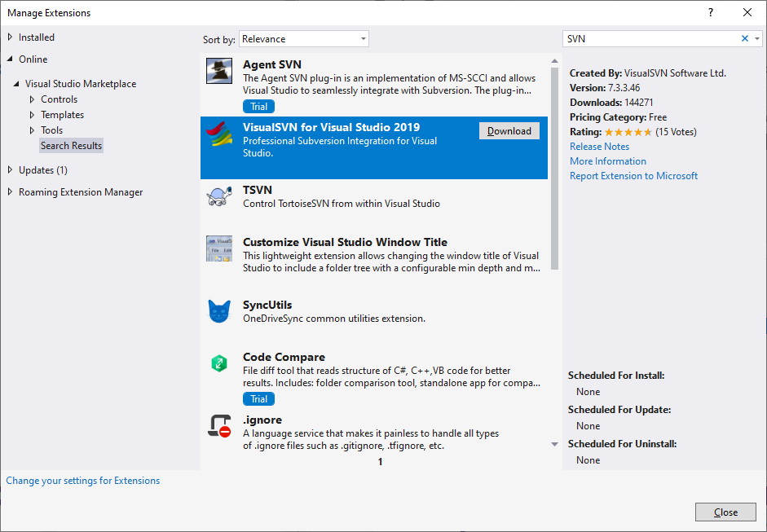Click the TSVN turtle icon

(x=219, y=196)
